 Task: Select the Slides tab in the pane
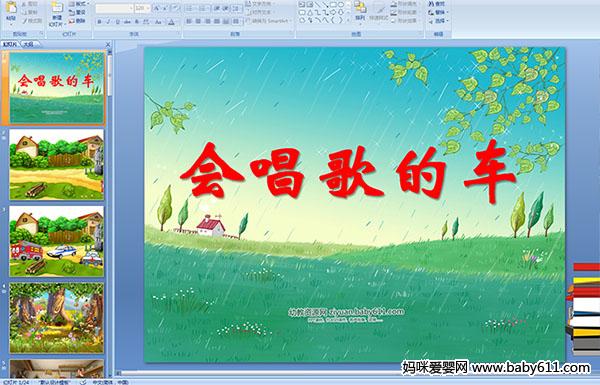[x=10, y=44]
